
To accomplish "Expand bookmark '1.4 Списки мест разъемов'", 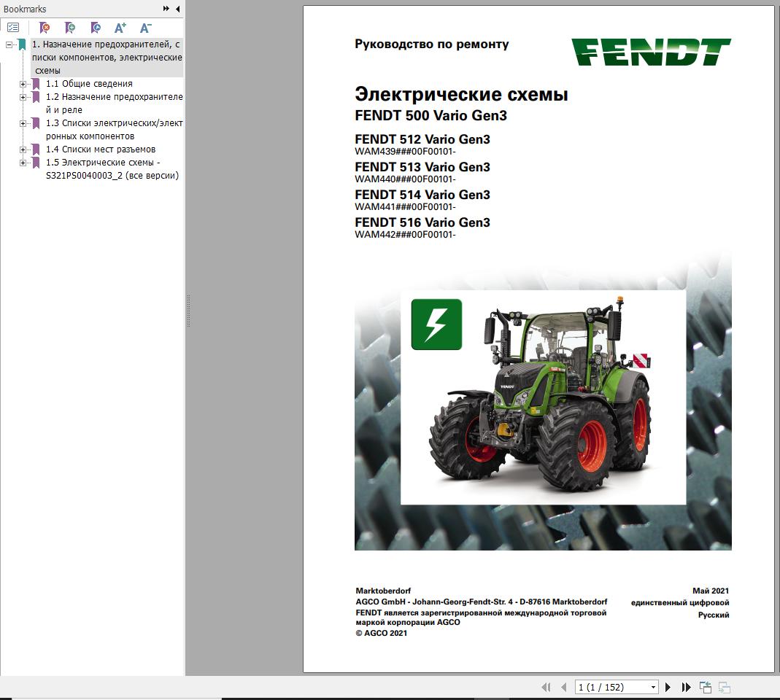I will [x=23, y=149].
